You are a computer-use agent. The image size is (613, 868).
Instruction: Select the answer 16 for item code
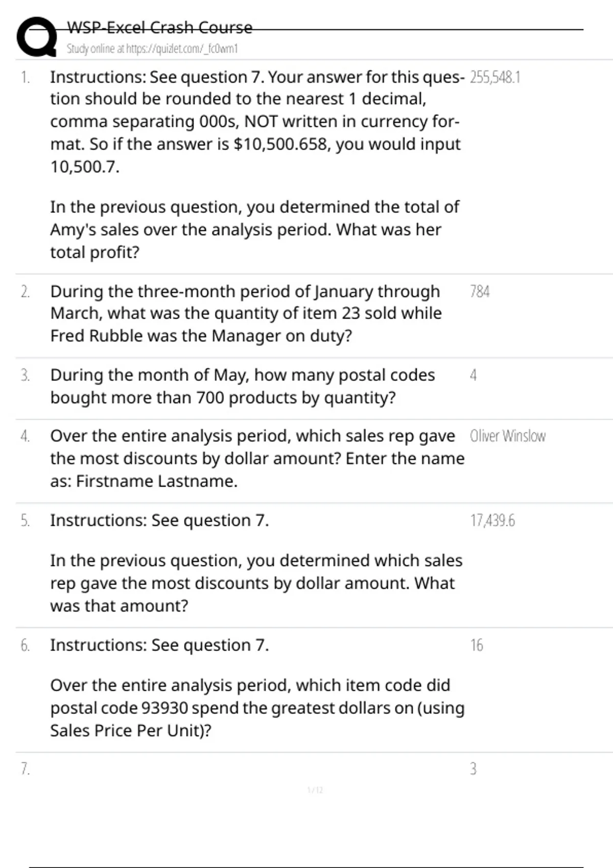pyautogui.click(x=476, y=645)
